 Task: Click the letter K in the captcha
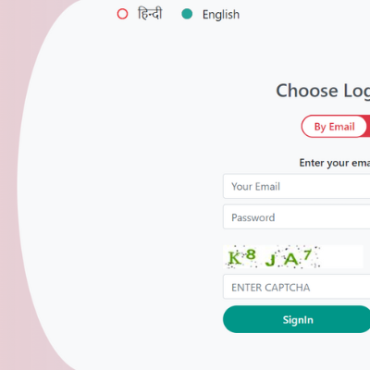234,258
